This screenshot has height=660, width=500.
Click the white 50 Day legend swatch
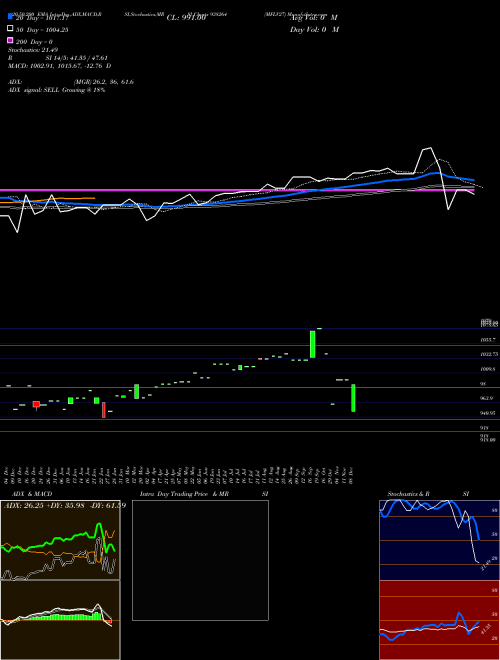(x=11, y=29)
